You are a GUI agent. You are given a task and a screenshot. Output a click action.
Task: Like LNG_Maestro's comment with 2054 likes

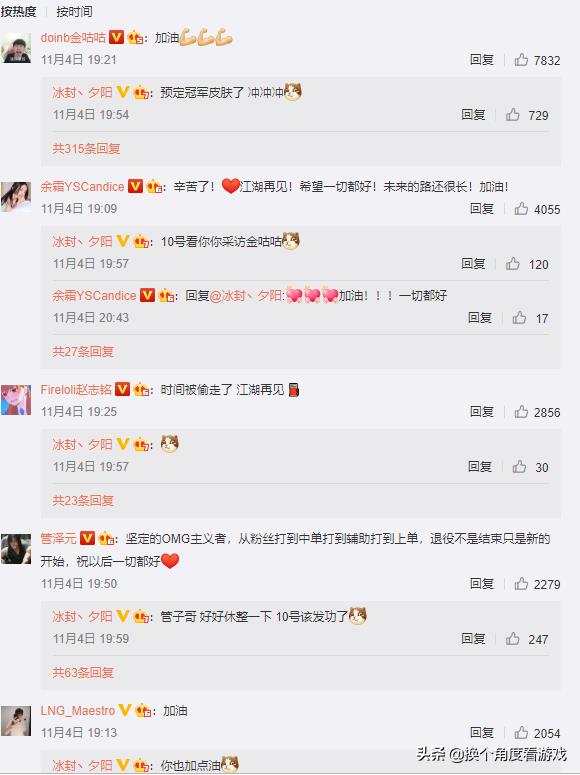521,732
